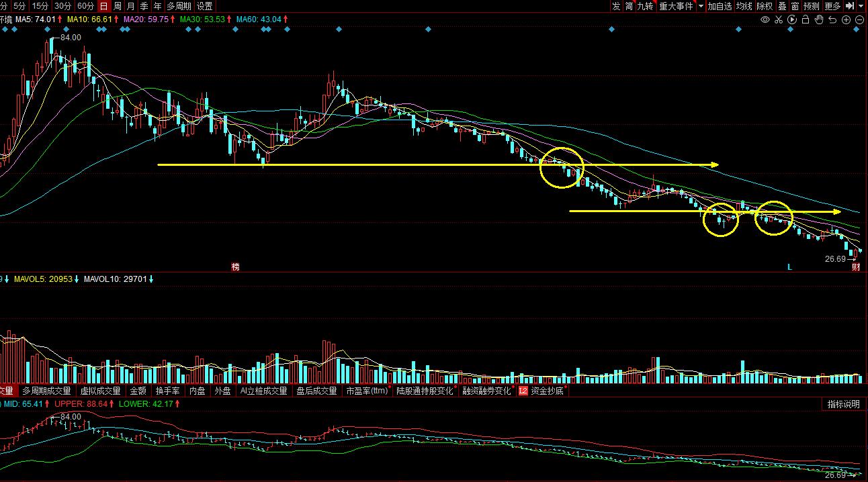868x482 pixels.
Task: Switch to the 多周期成交量 indicator tab
Action: 46,390
